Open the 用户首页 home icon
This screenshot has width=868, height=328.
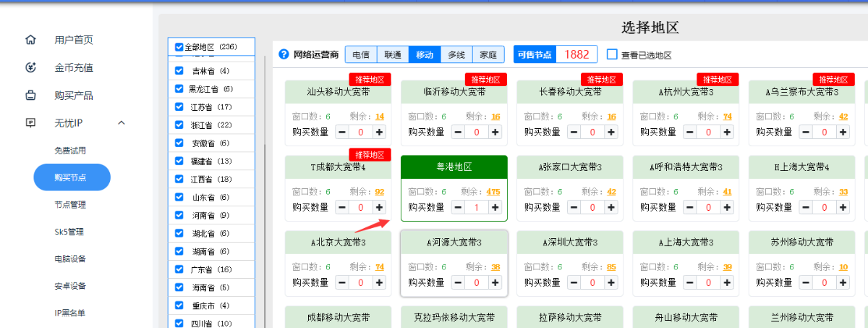tap(30, 40)
